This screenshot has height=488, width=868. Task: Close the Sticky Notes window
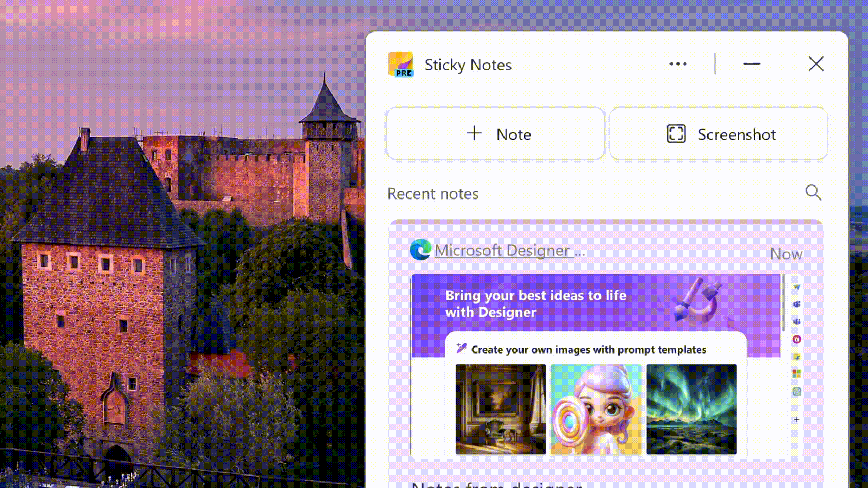(x=816, y=64)
